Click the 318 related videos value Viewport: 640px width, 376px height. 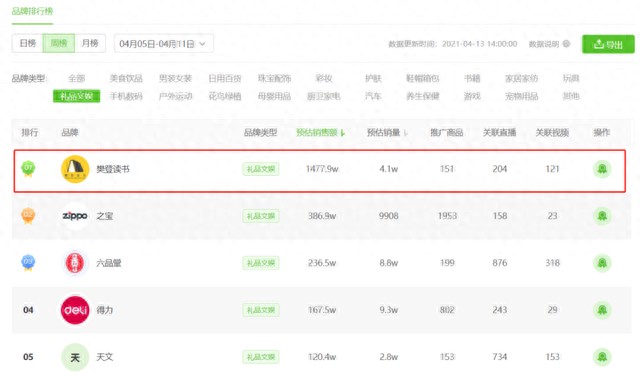click(552, 263)
